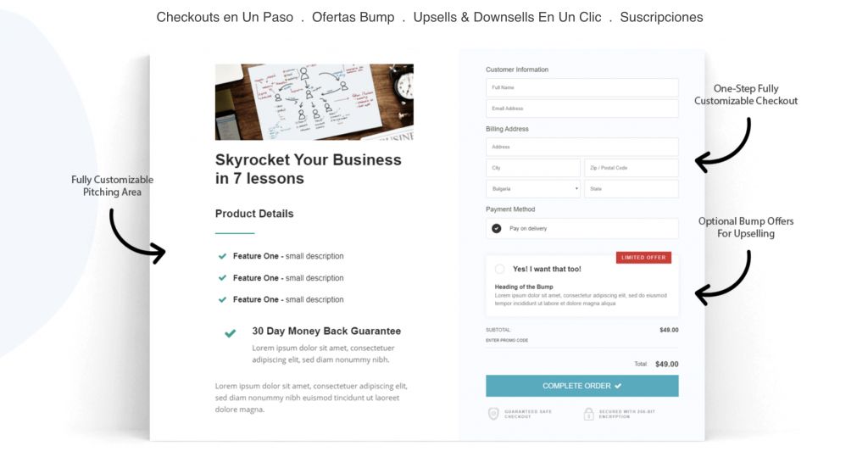Click the guaranteed safe checkout shield icon
868x457 pixels.
point(493,414)
